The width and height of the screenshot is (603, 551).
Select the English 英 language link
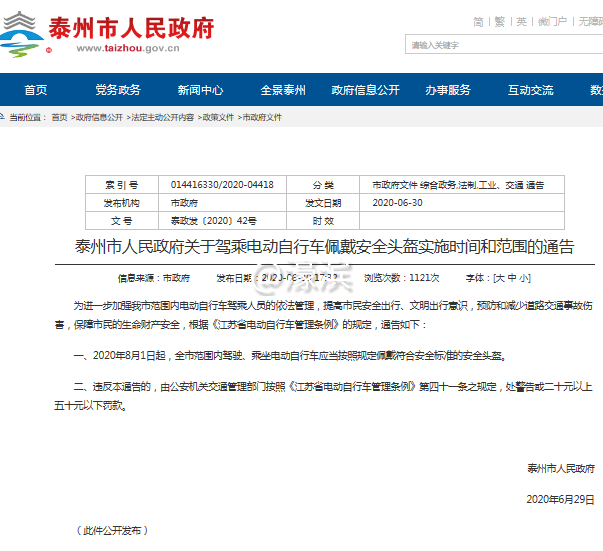click(521, 21)
